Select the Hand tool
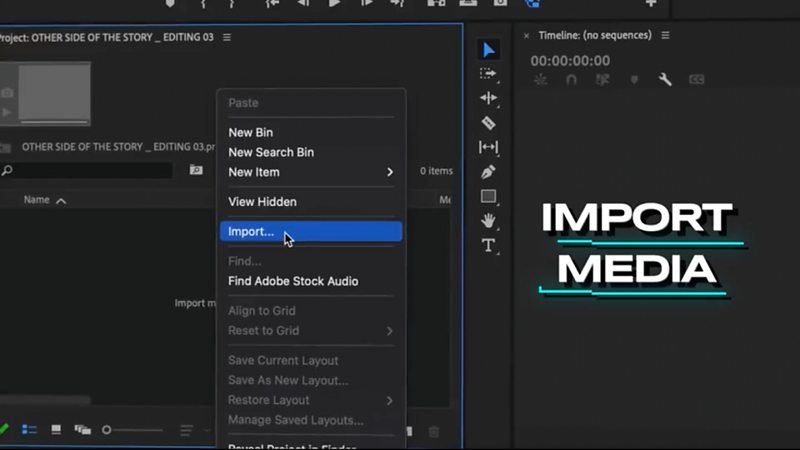 click(488, 221)
